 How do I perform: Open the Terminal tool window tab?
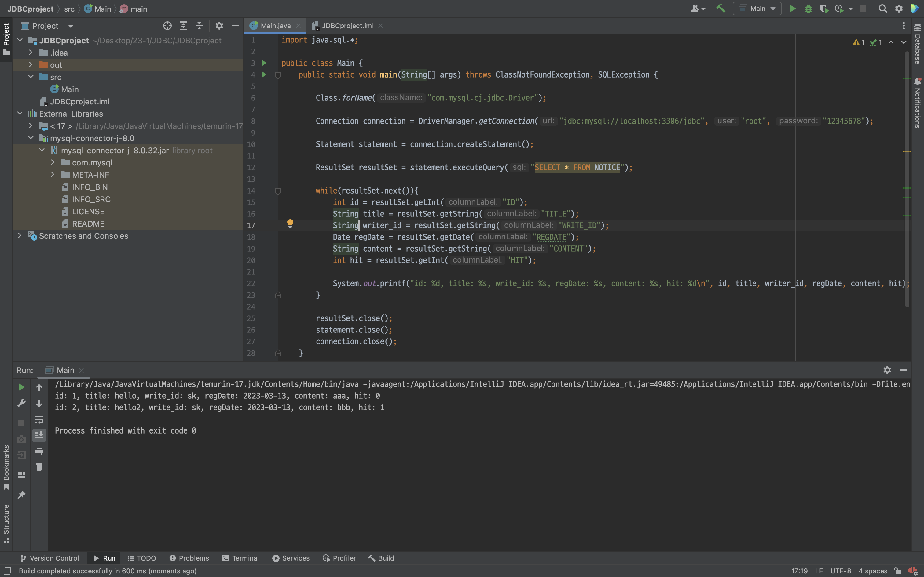point(240,558)
